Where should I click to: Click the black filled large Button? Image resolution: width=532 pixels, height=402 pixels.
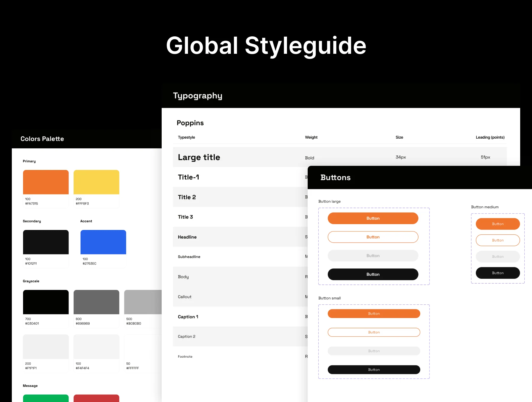click(373, 274)
